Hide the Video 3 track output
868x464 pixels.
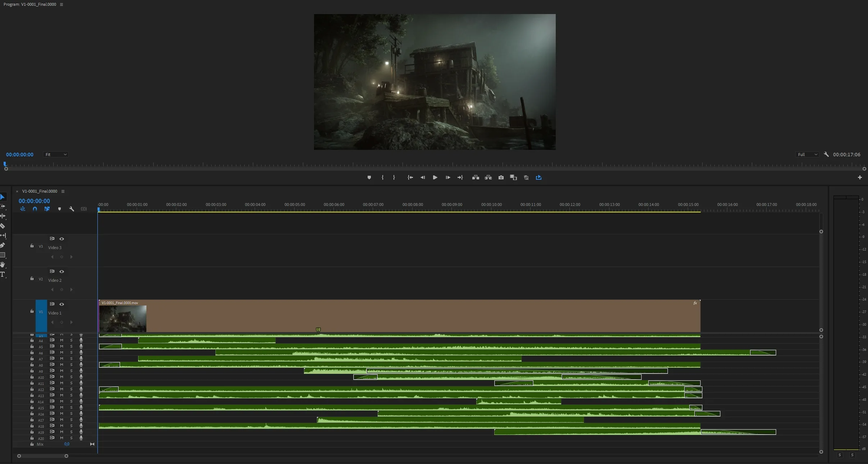(x=62, y=239)
